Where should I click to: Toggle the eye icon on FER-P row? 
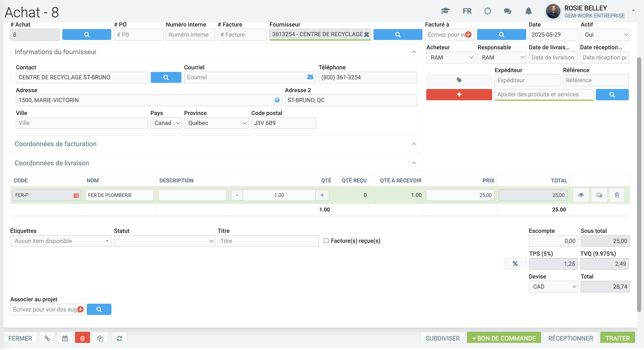point(581,195)
